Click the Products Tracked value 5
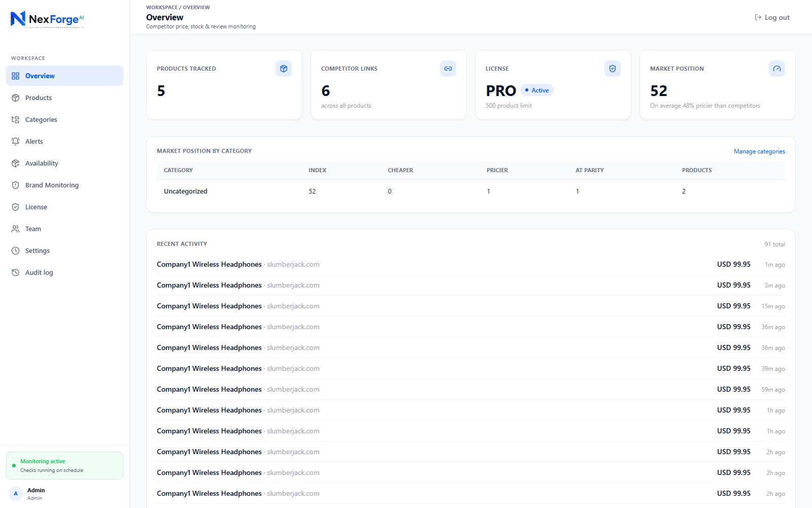The image size is (812, 508). click(x=161, y=91)
